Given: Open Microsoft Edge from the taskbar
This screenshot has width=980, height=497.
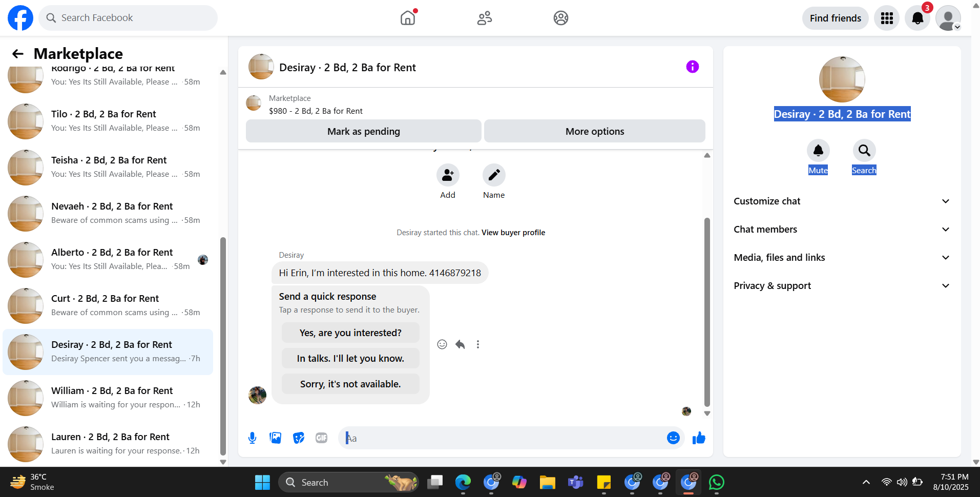Looking at the screenshot, I should click(463, 482).
